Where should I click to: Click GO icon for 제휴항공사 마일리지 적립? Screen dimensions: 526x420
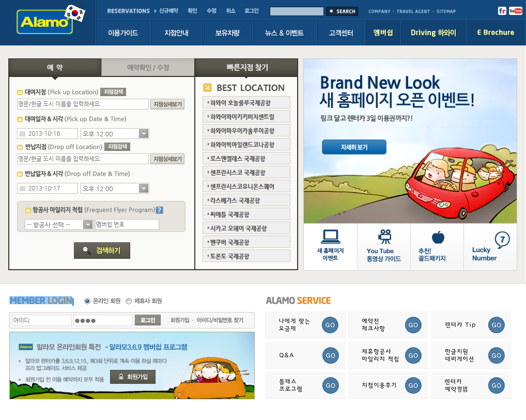point(413,355)
